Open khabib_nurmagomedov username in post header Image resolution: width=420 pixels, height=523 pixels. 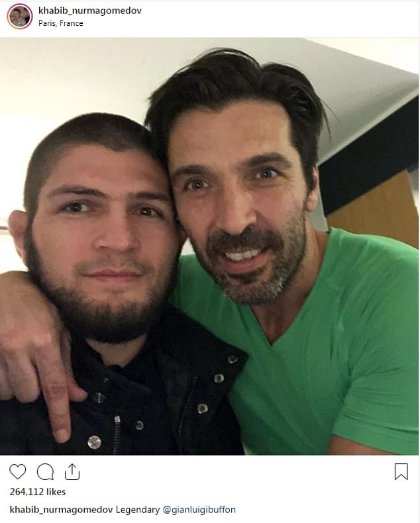(90, 11)
